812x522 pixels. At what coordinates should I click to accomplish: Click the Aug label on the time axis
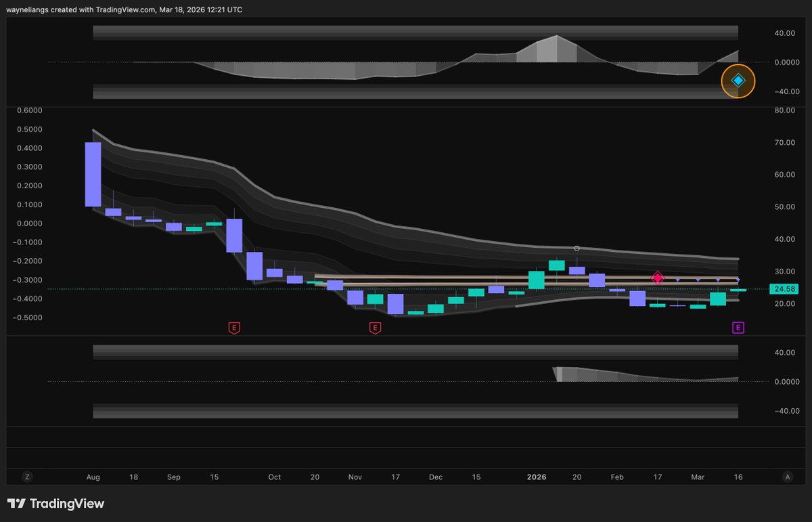93,477
